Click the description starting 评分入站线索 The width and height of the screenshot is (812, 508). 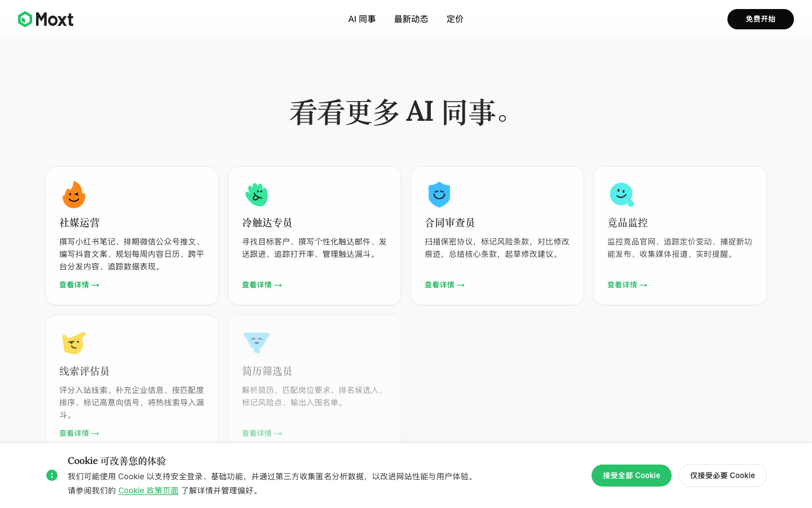click(x=132, y=402)
